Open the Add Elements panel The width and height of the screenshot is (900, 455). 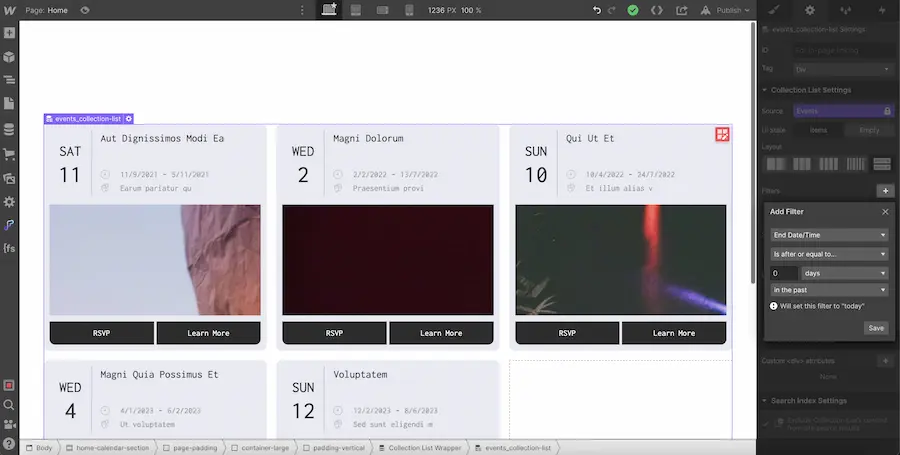[x=9, y=33]
